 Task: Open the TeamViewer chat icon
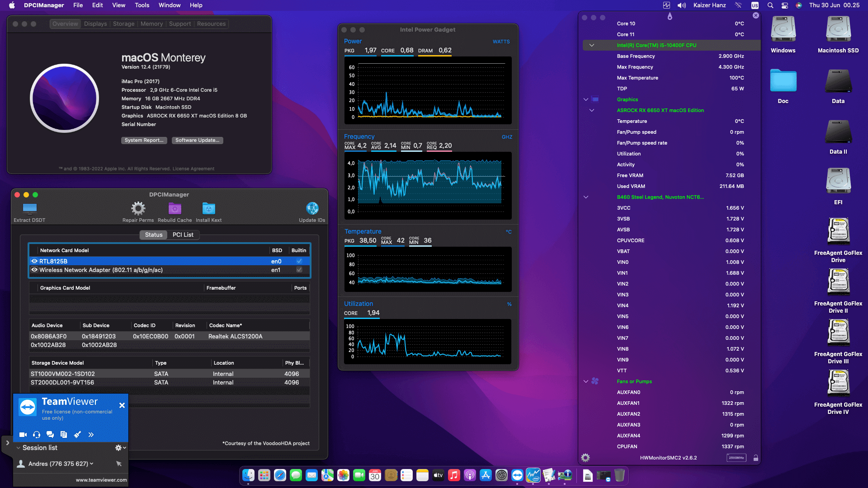pyautogui.click(x=50, y=435)
